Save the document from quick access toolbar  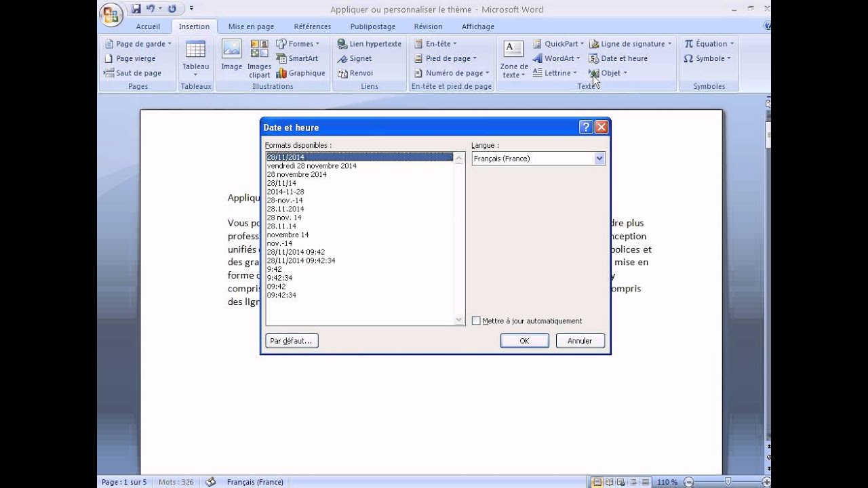[x=136, y=9]
